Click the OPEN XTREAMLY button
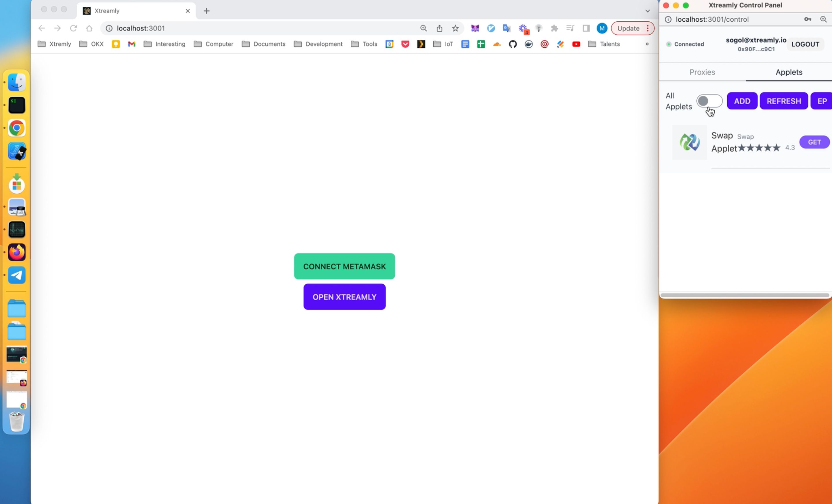This screenshot has width=832, height=504. tap(344, 297)
